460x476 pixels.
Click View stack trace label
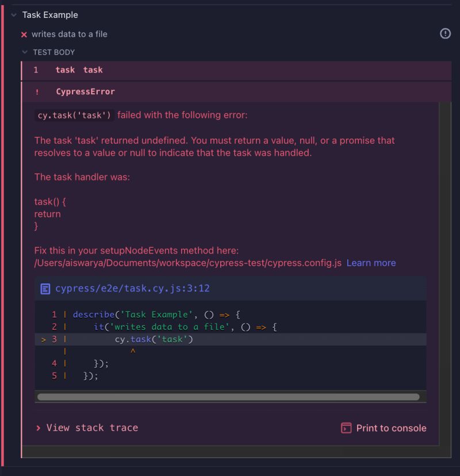pyautogui.click(x=93, y=428)
